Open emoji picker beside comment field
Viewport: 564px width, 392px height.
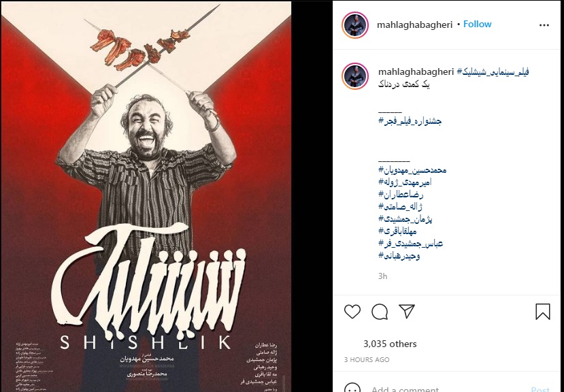point(352,388)
